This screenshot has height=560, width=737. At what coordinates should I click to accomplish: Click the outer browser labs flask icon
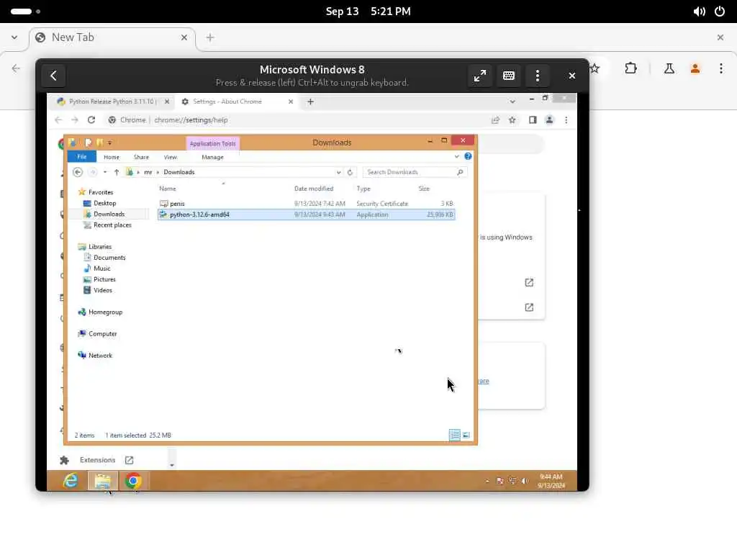click(x=669, y=68)
